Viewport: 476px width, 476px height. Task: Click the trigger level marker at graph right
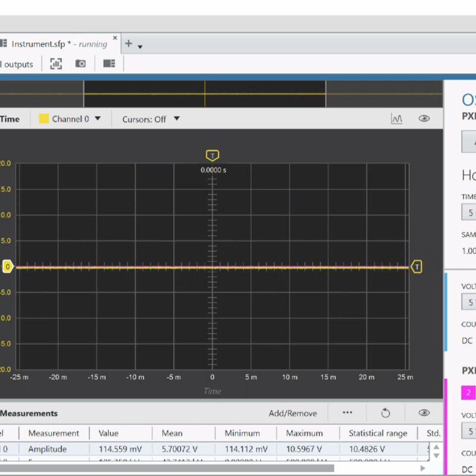coord(416,267)
